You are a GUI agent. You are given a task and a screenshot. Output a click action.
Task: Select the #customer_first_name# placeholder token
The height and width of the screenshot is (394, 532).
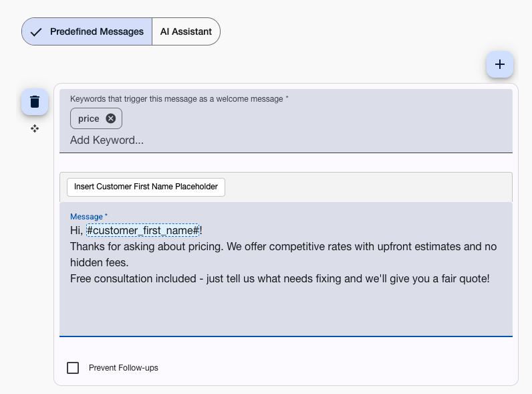pos(142,231)
